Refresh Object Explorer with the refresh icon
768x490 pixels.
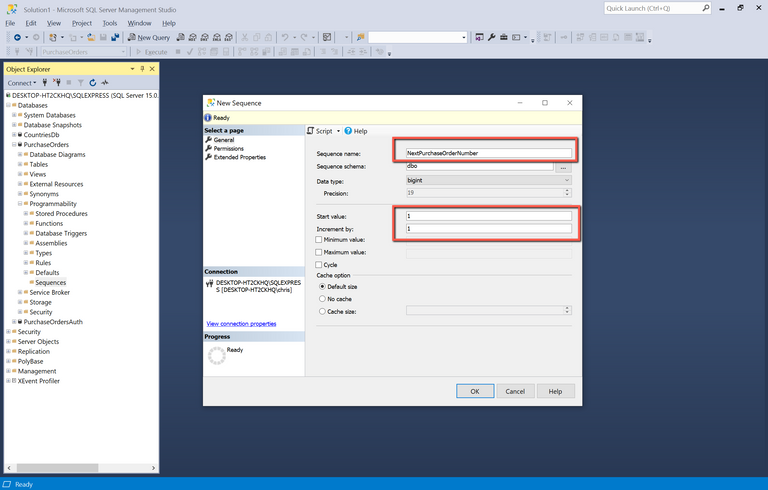click(93, 83)
